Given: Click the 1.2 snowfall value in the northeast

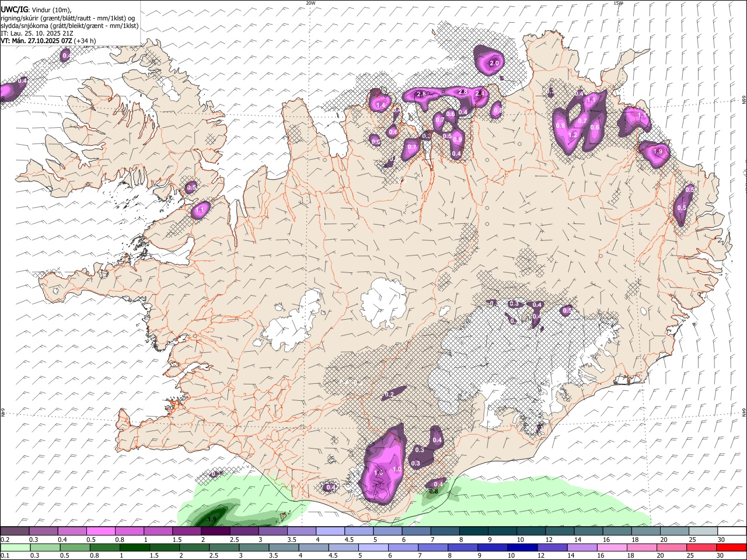Looking at the screenshot, I should point(573,135).
